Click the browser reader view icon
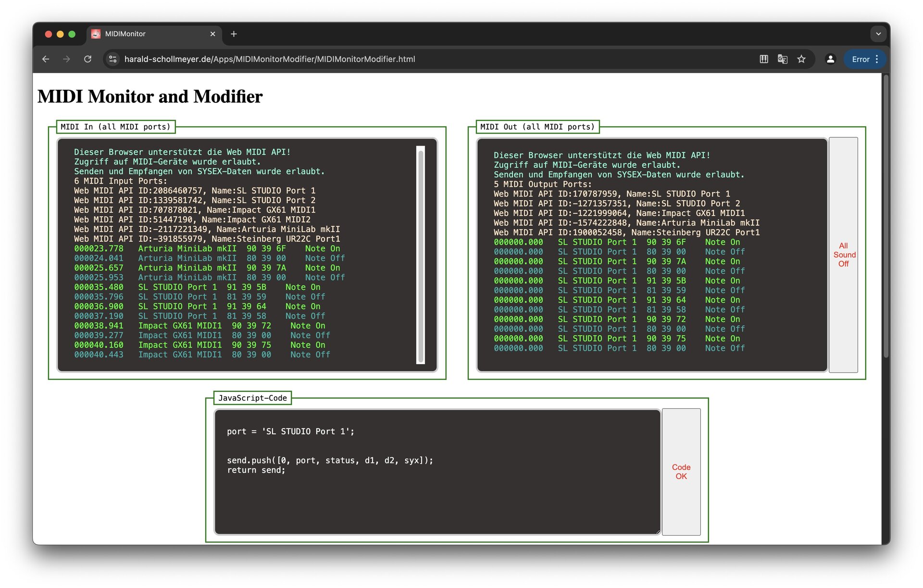This screenshot has height=588, width=923. (763, 59)
